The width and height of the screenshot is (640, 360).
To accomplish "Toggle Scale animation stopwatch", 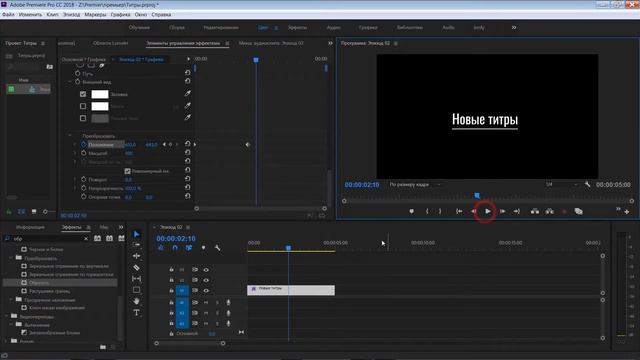I will (x=83, y=153).
